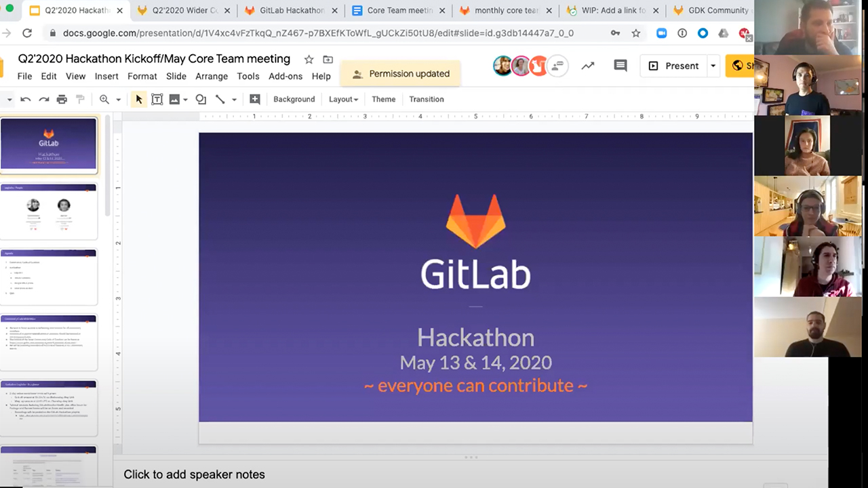Select the arrow cursor Select tool
This screenshot has width=868, height=488.
(139, 99)
